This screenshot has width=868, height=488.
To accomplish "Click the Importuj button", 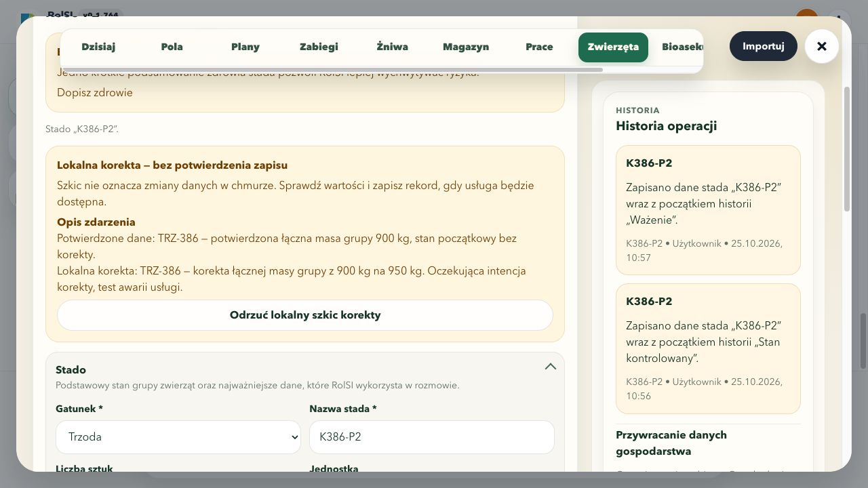I will [x=764, y=46].
